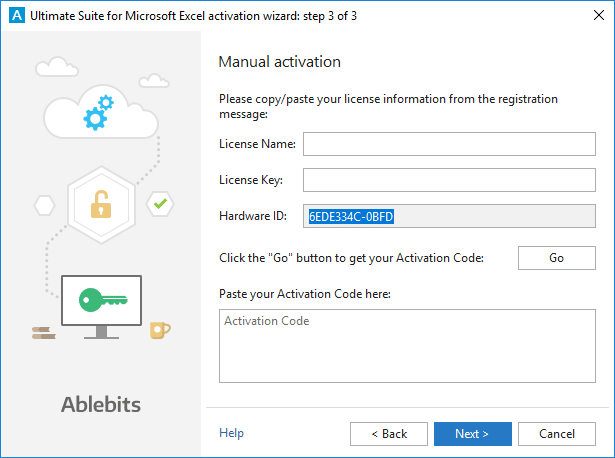
Task: Click inside the Activation Code text box
Action: [407, 346]
